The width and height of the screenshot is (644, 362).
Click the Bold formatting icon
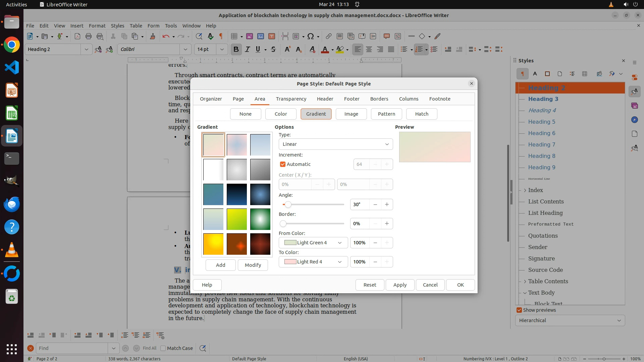point(236,50)
